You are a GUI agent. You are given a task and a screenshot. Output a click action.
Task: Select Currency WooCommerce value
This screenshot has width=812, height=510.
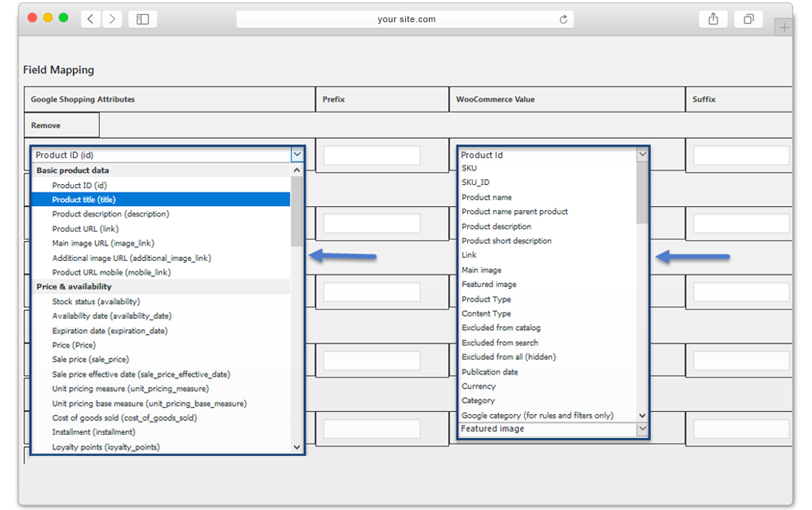(478, 386)
